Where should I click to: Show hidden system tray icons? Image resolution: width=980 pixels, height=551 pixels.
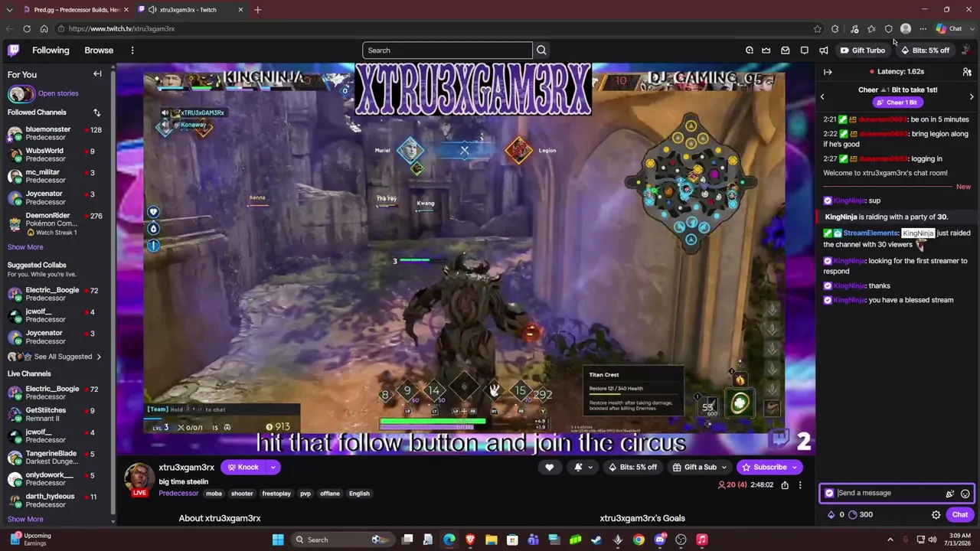890,540
